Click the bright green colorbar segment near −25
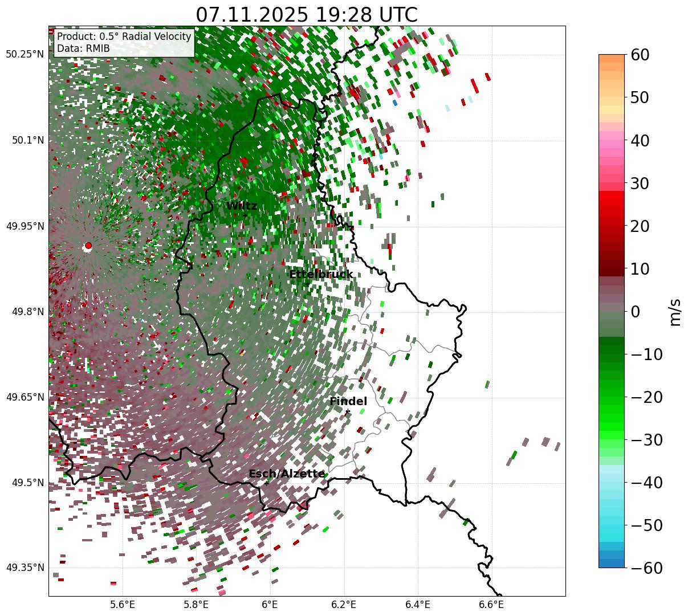Screen dimensions: 688x616 tap(612, 419)
